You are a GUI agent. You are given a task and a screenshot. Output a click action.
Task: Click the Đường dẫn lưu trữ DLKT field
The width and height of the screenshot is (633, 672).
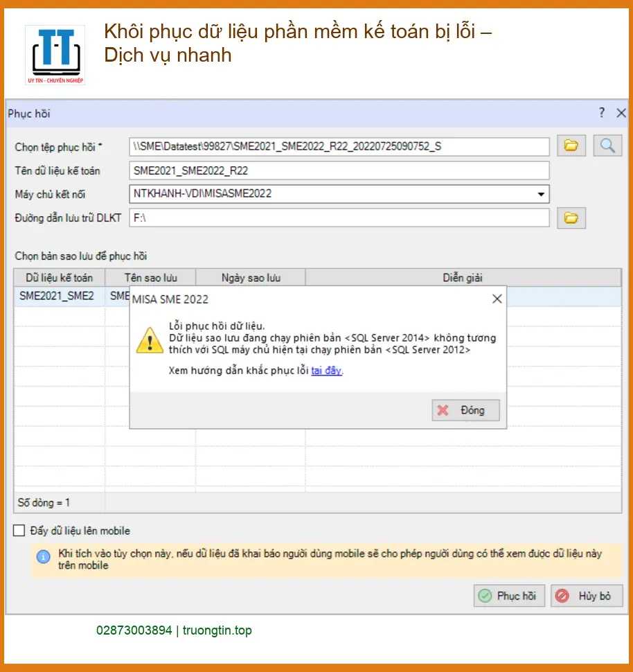pyautogui.click(x=339, y=218)
